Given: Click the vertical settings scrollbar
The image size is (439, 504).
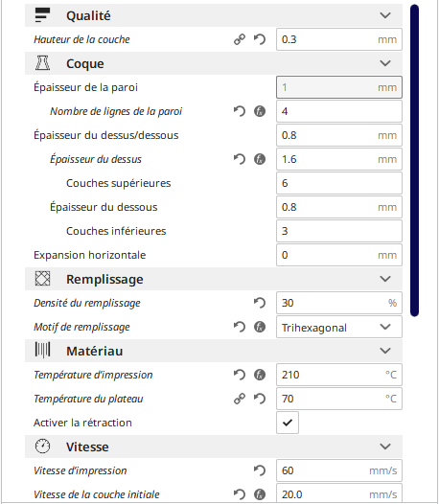Looking at the screenshot, I should coord(414,160).
